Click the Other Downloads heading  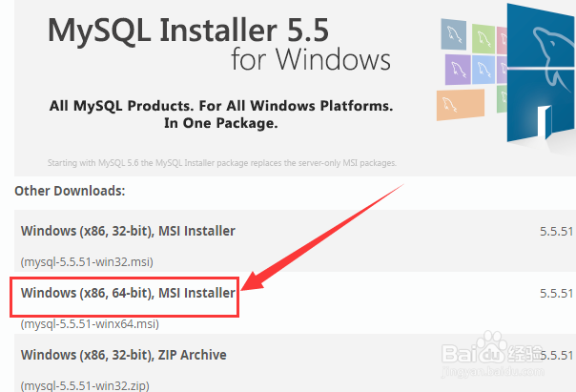click(x=70, y=191)
